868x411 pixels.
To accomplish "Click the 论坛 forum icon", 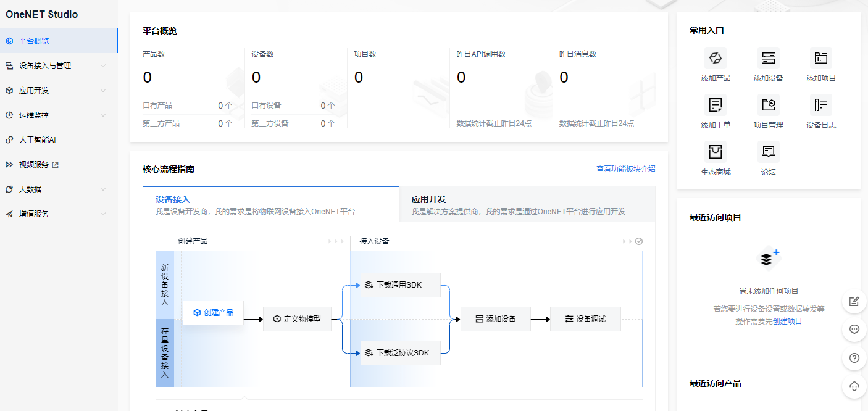I will [x=768, y=152].
